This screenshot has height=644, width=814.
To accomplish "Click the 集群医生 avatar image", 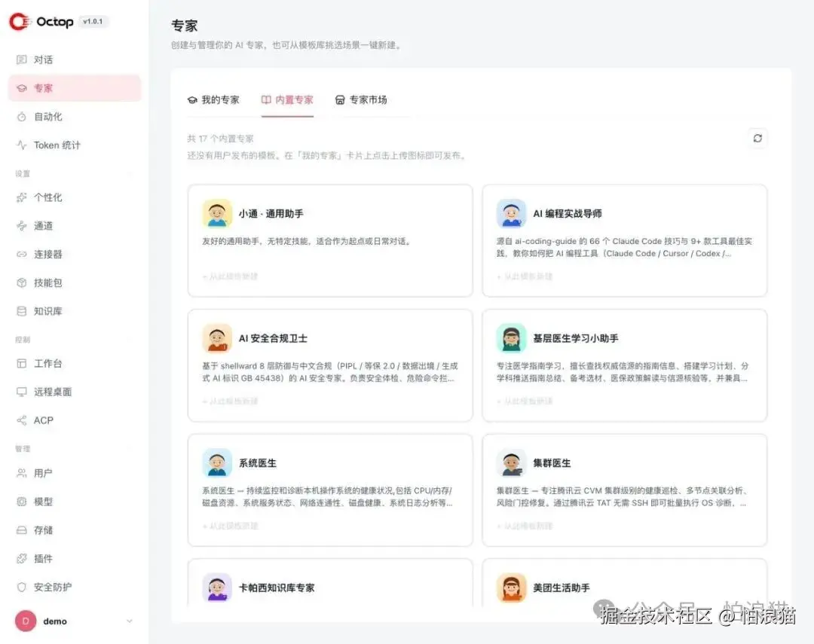I will (511, 463).
